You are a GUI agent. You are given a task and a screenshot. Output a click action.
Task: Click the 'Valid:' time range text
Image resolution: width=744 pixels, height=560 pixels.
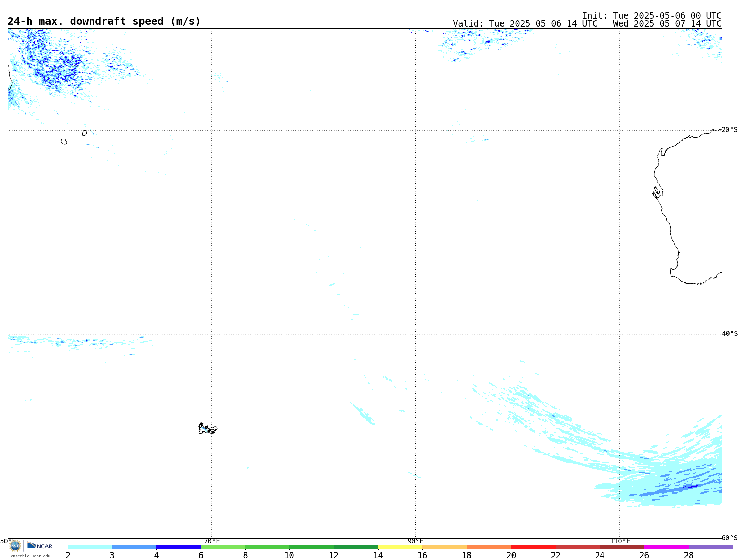click(587, 24)
